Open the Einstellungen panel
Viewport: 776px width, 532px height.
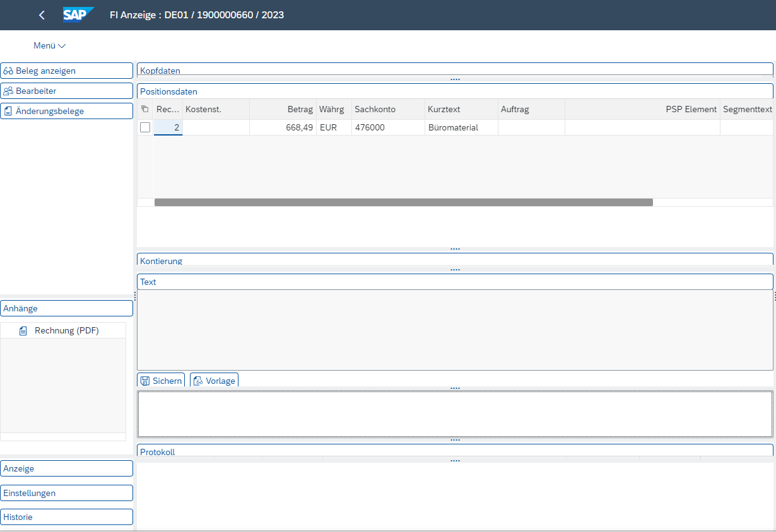[x=66, y=493]
